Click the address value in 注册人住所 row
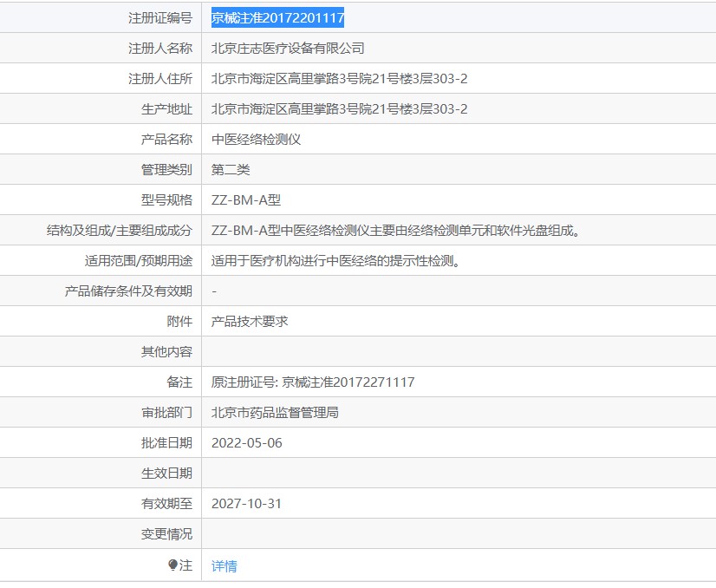Viewport: 716px width, 588px height. point(339,79)
